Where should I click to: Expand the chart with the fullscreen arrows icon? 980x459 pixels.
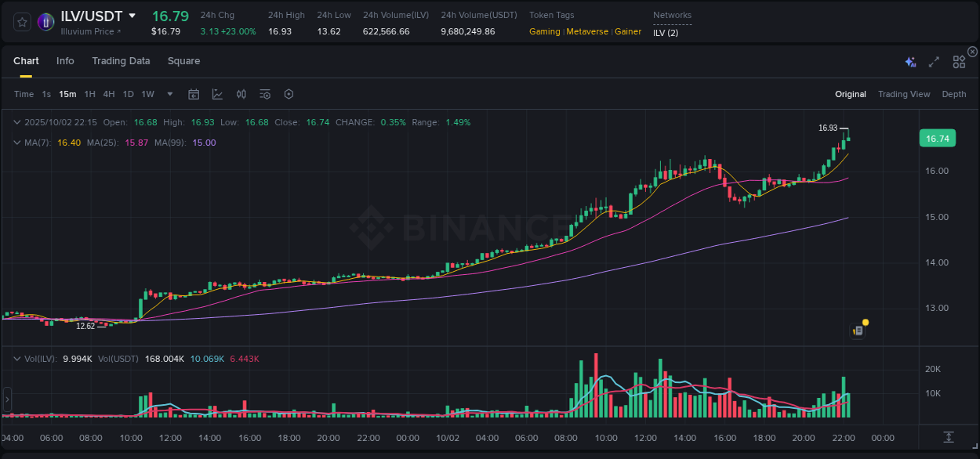click(933, 60)
